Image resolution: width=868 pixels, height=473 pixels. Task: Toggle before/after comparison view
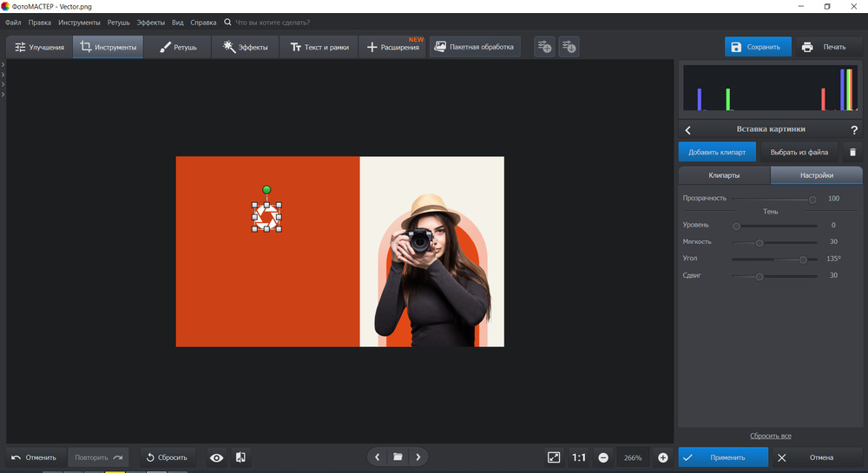pyautogui.click(x=241, y=457)
